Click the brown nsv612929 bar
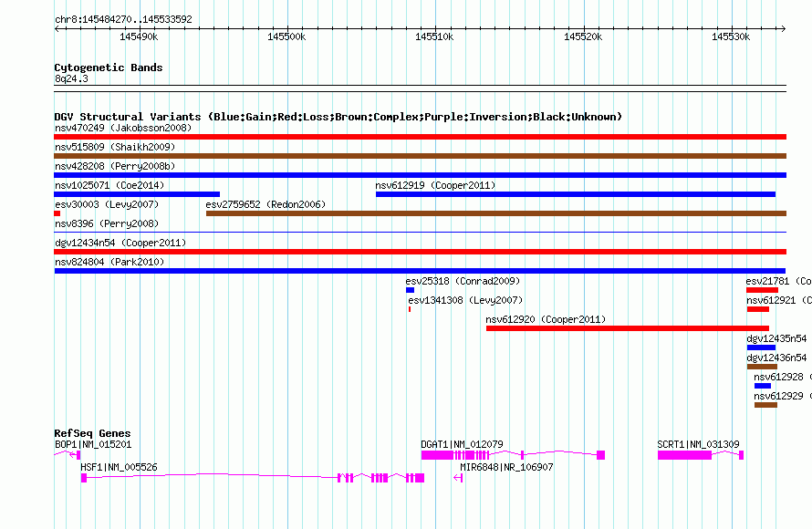The height and width of the screenshot is (529, 812). (765, 405)
